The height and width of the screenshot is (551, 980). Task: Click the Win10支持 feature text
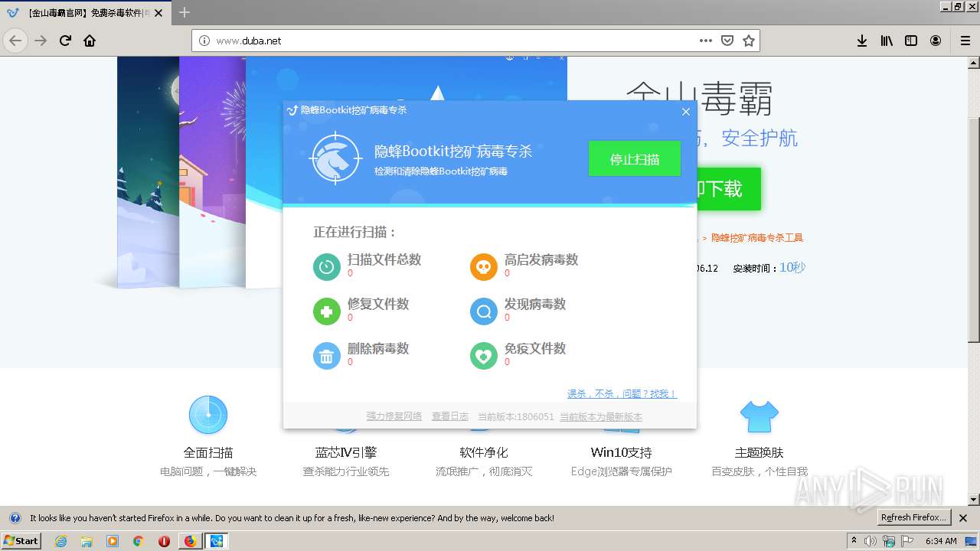point(622,452)
